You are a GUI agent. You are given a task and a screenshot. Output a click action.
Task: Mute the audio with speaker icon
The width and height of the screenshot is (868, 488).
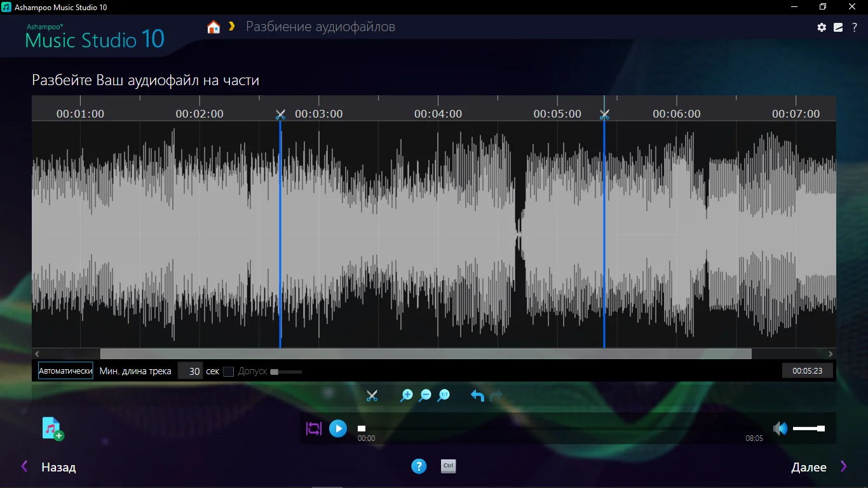(x=779, y=428)
